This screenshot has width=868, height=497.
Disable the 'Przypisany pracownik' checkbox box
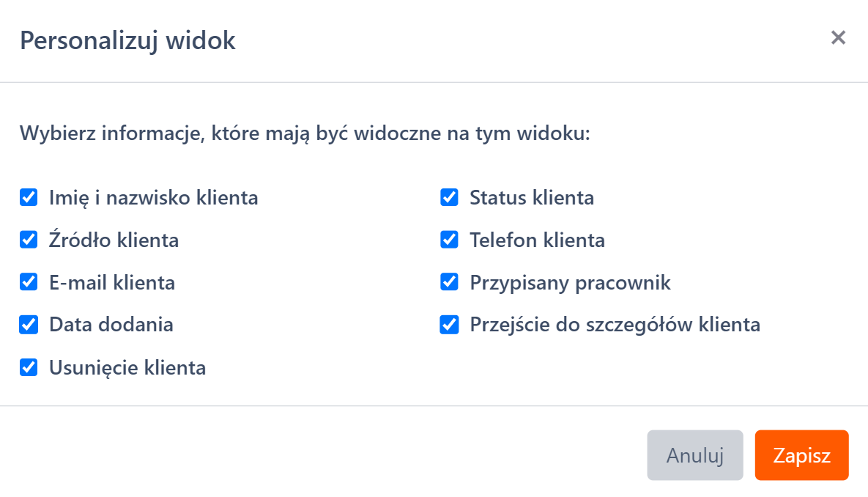pos(449,282)
